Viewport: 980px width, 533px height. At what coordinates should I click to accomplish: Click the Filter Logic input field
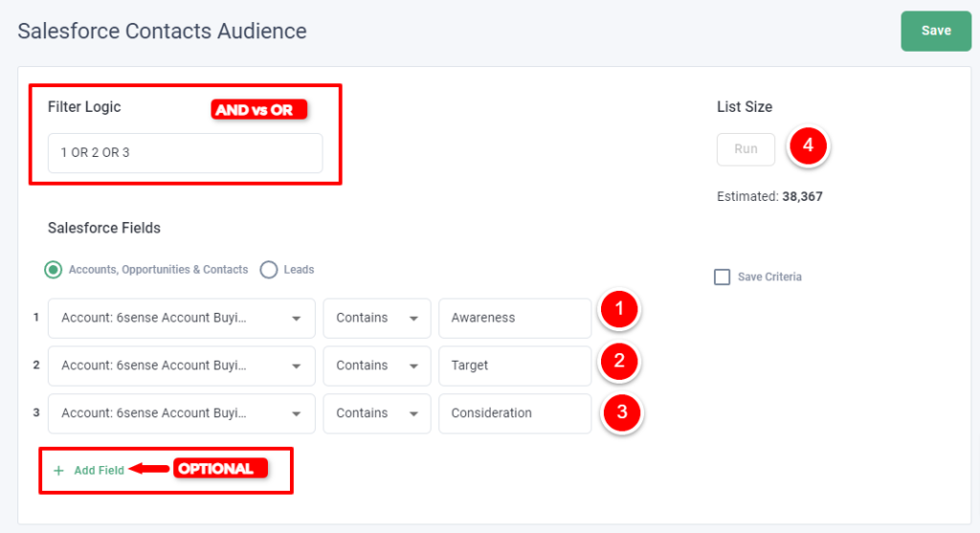coord(185,152)
